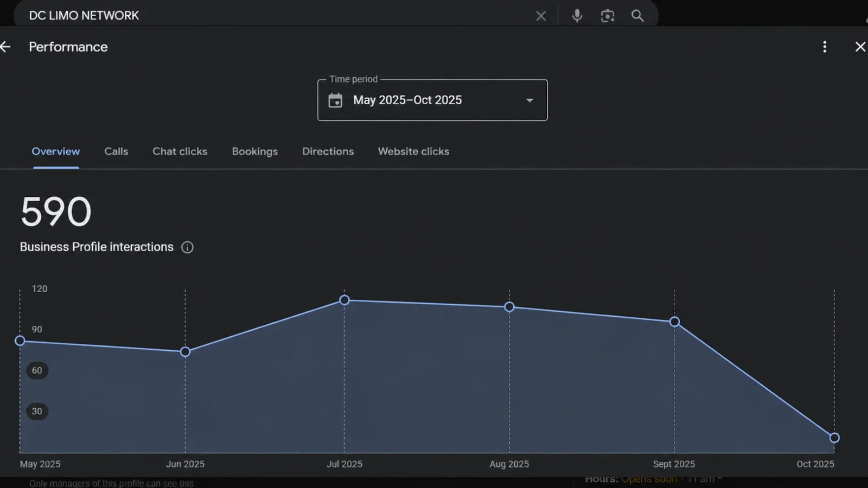Viewport: 868px width, 488px height.
Task: Click the 90 y-axis value label
Action: [37, 330]
